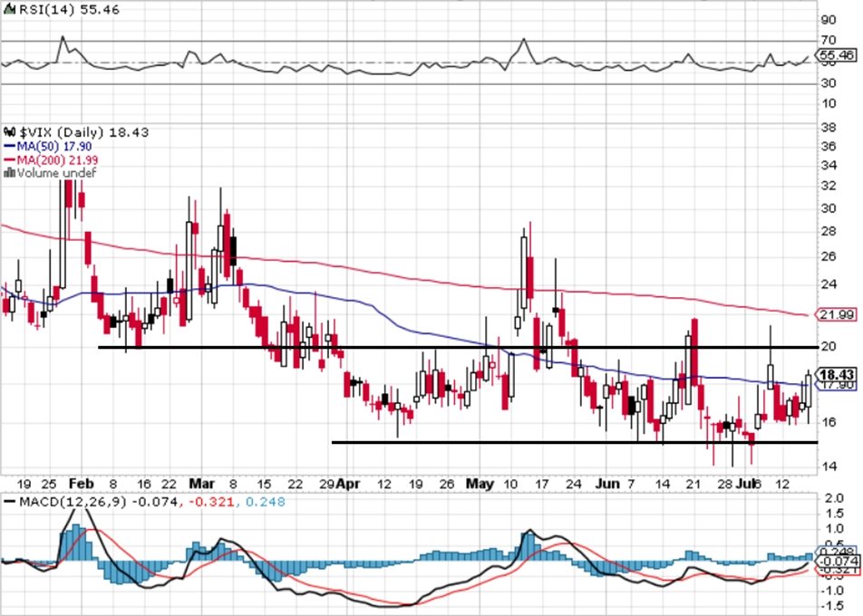Select the red MA(200) legend line
The height and width of the screenshot is (616, 863).
click(x=9, y=160)
